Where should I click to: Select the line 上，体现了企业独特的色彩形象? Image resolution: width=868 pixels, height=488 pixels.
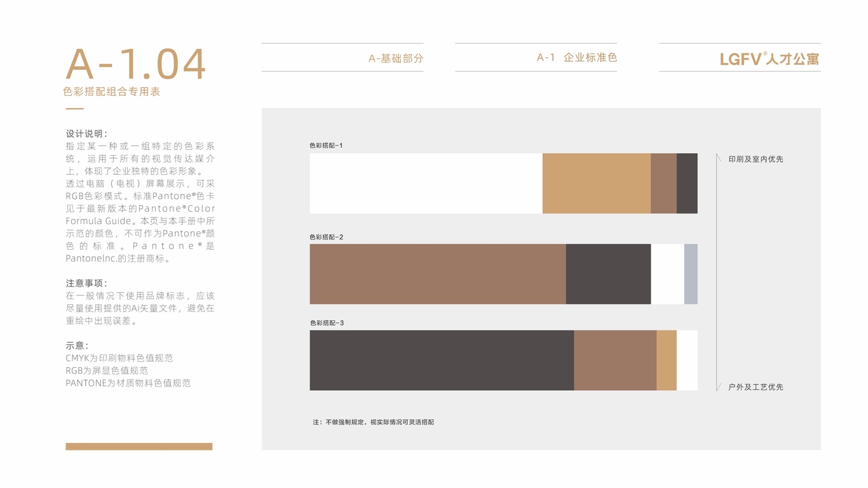click(x=135, y=172)
